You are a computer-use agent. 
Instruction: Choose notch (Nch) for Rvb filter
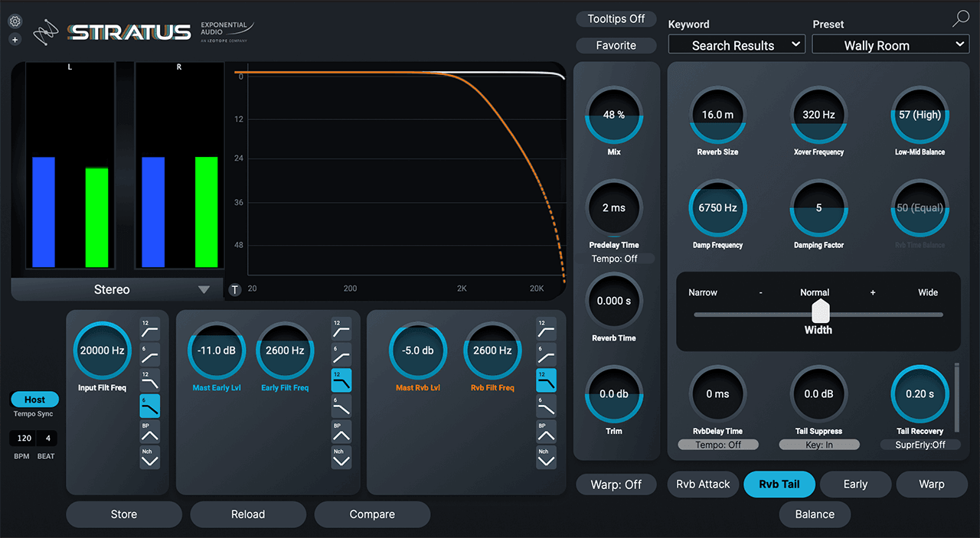click(x=547, y=457)
